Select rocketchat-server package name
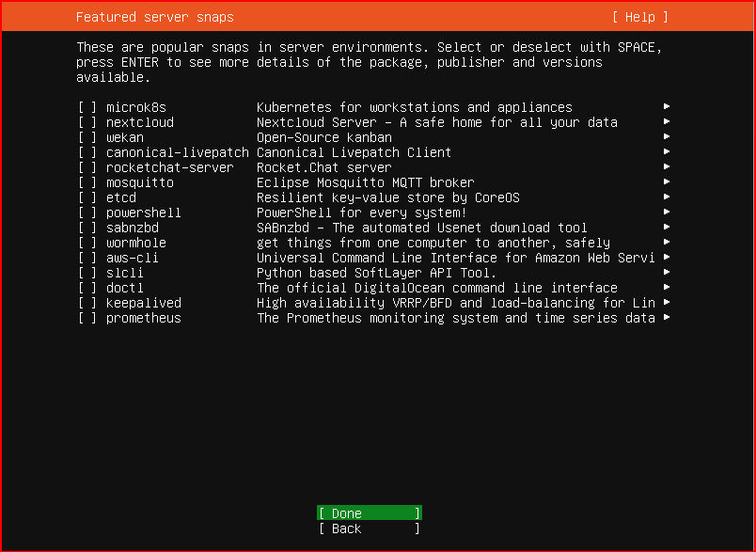The height and width of the screenshot is (552, 756). pos(169,167)
